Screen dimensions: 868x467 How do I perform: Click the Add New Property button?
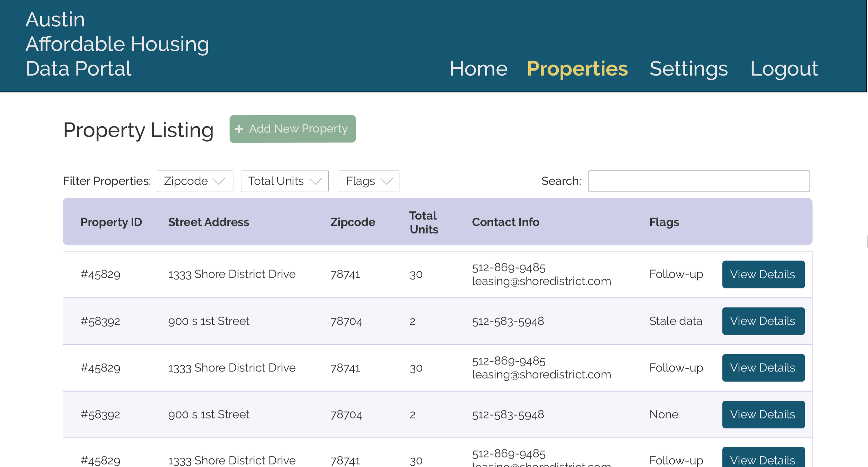click(292, 129)
